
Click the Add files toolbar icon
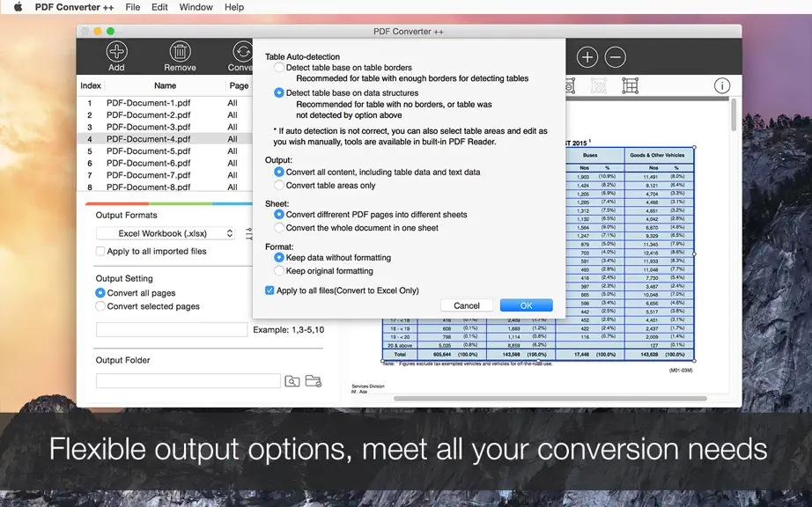point(116,52)
